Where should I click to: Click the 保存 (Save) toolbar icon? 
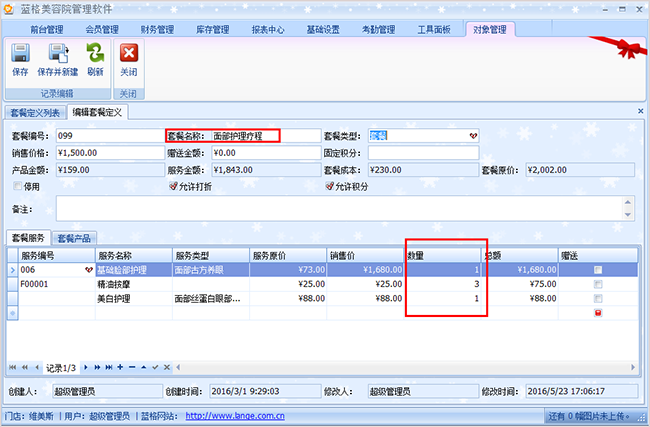pos(20,59)
